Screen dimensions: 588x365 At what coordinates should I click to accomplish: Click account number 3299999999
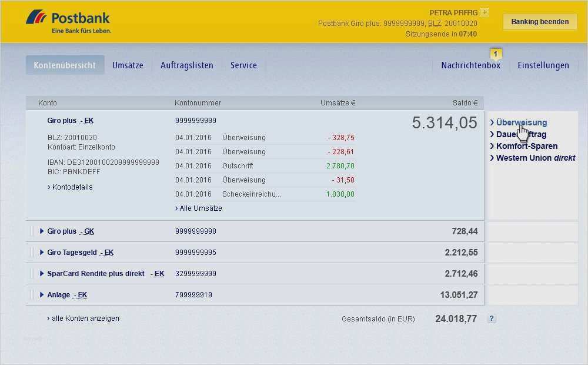[x=196, y=274]
